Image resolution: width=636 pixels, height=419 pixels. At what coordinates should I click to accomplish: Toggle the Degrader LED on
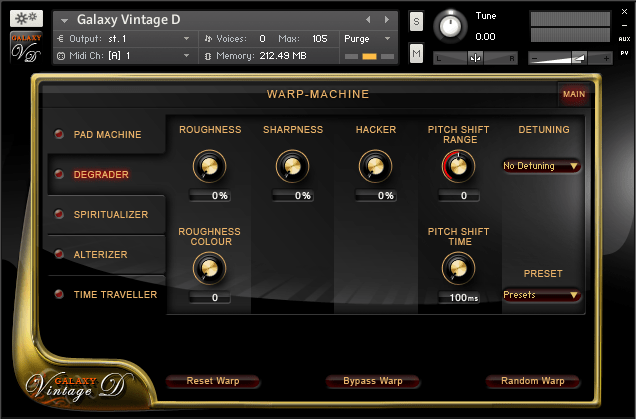58,174
